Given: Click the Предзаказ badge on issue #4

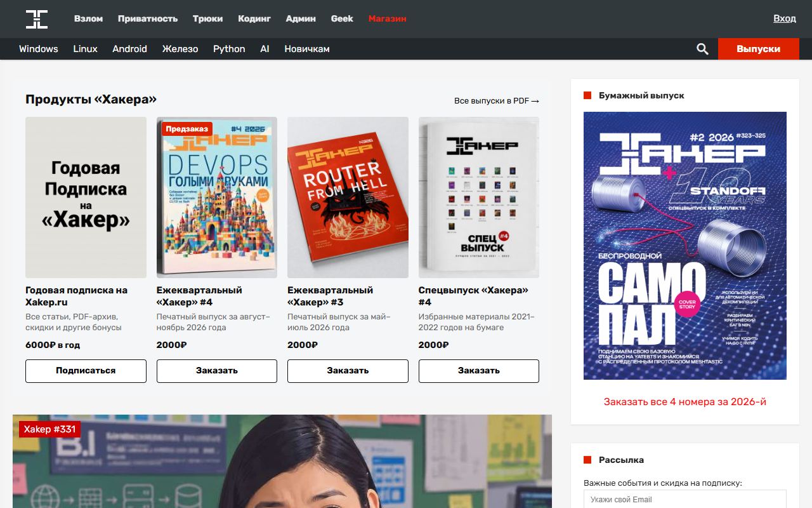Looking at the screenshot, I should pos(187,129).
